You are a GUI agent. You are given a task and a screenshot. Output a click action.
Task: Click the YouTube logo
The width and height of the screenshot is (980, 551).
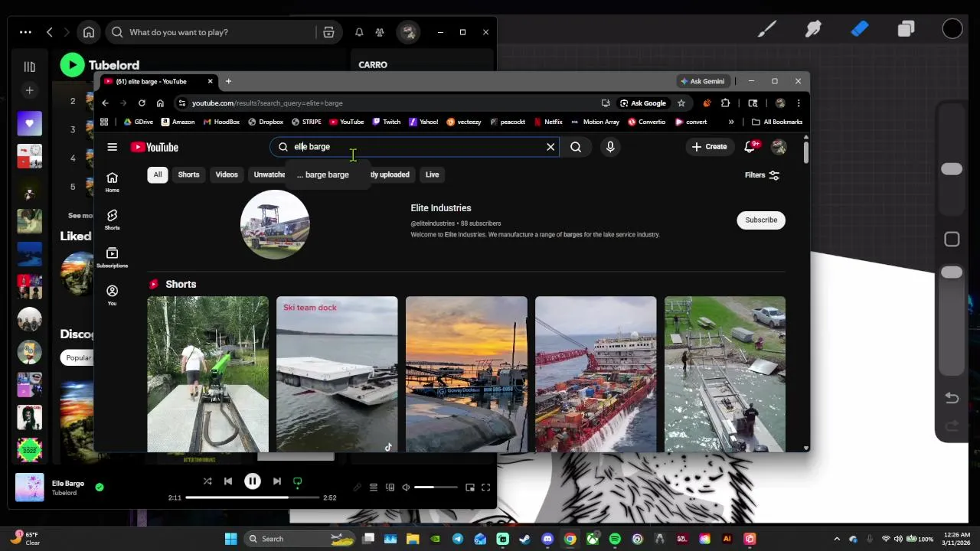click(x=155, y=147)
